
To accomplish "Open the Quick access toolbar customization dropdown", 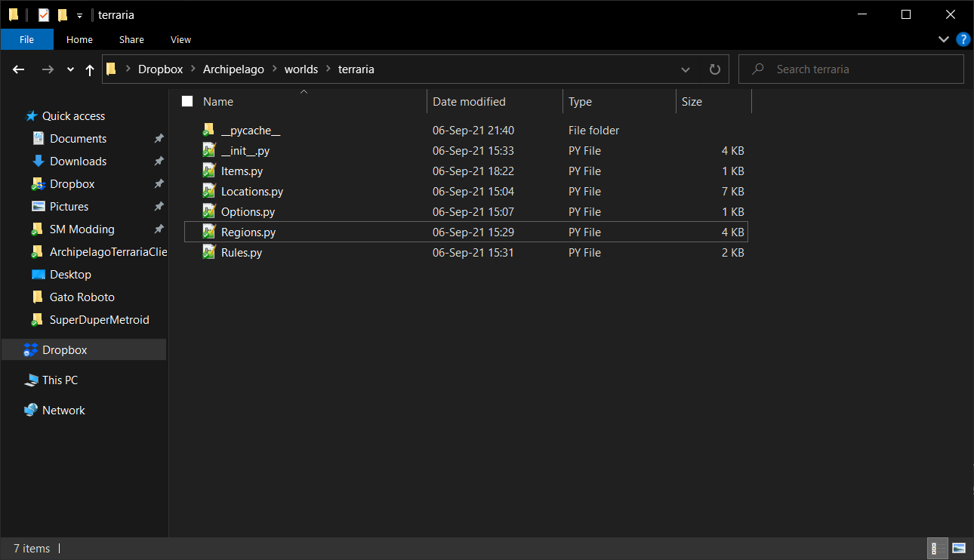I will point(79,14).
